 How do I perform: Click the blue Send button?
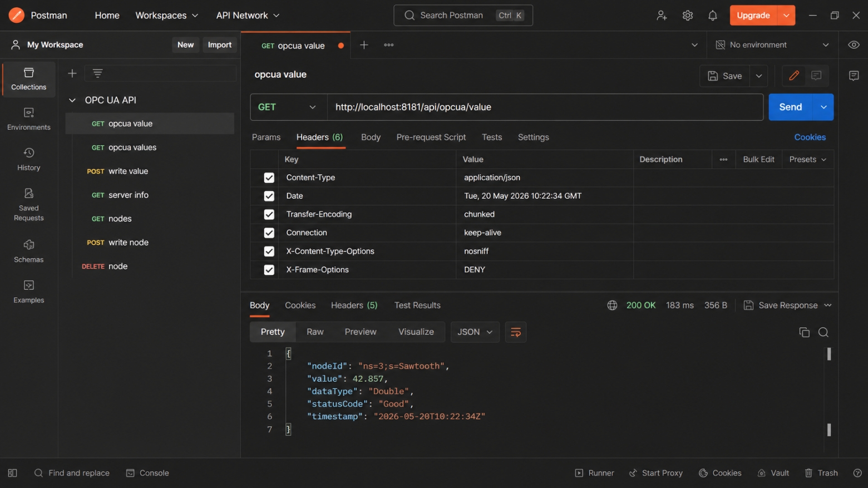pyautogui.click(x=790, y=107)
